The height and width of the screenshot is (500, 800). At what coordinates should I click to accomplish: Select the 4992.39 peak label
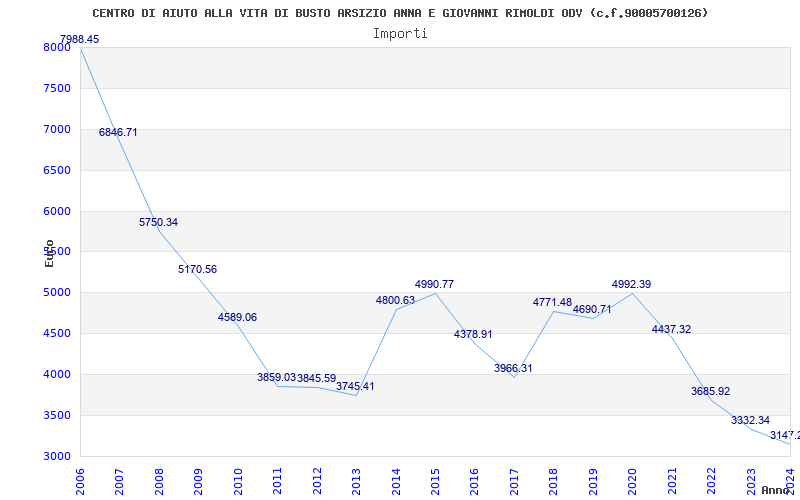click(x=632, y=284)
